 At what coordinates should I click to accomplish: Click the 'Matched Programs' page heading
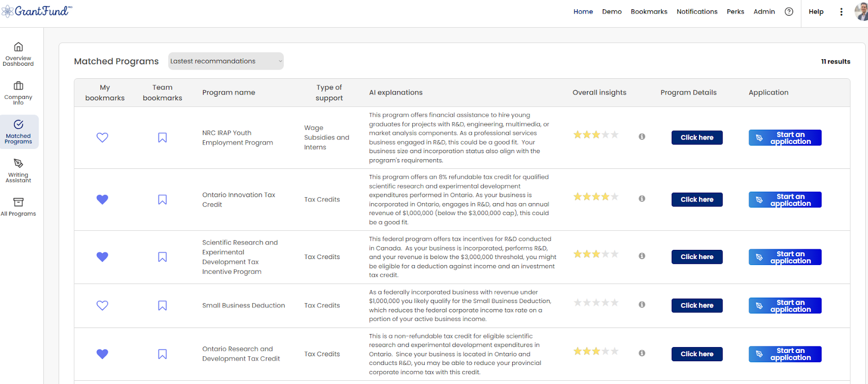(116, 61)
